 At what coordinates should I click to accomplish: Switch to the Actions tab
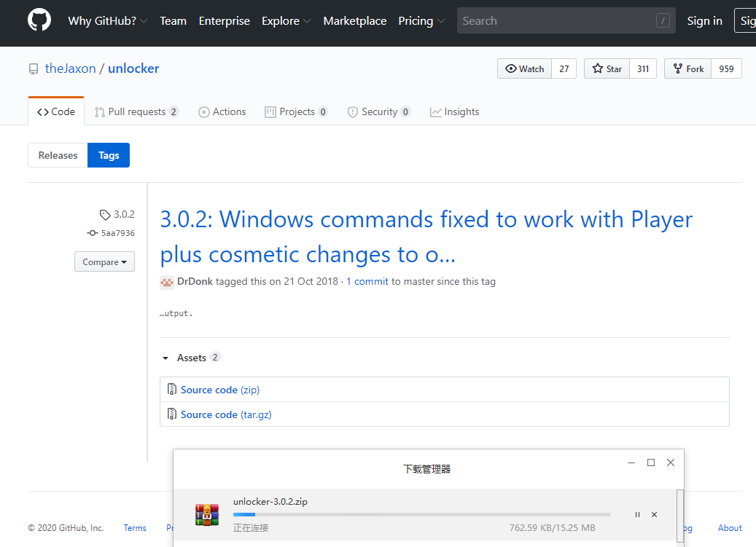pyautogui.click(x=222, y=111)
